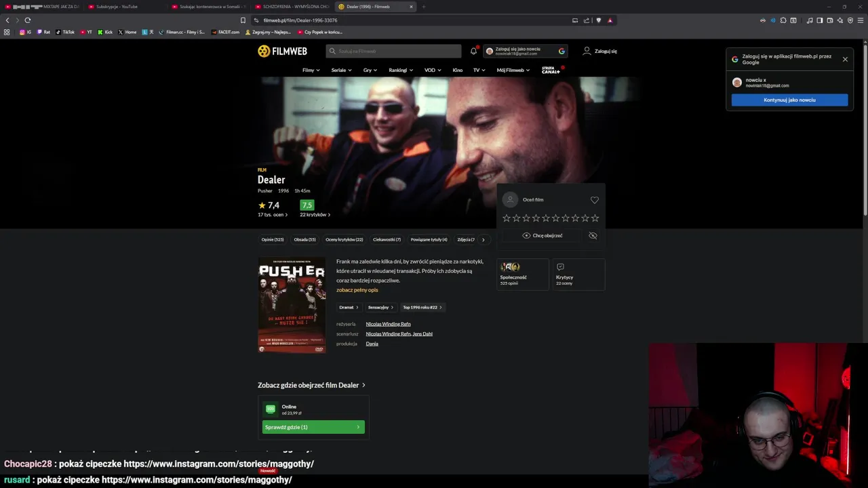The image size is (868, 488).
Task: Open the zobacz pełny opis link
Action: click(357, 290)
